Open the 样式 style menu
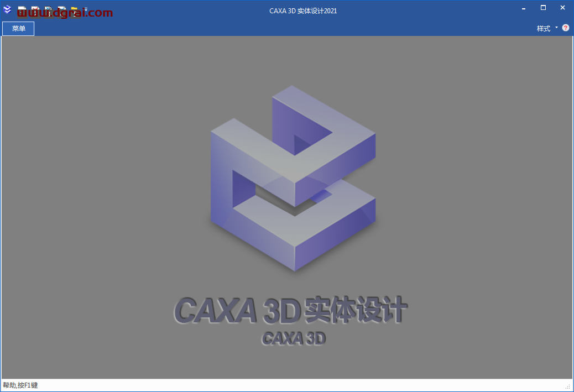The width and height of the screenshot is (574, 392). 543,29
